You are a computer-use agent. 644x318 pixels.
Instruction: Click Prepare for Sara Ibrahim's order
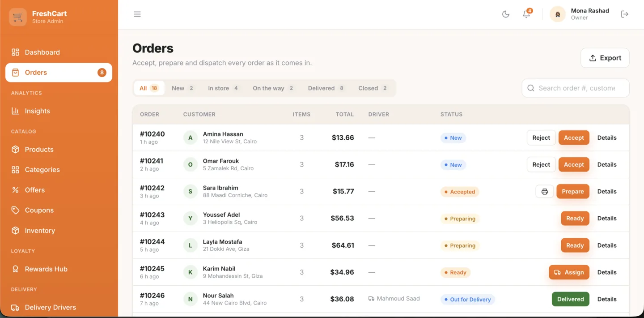(x=573, y=192)
